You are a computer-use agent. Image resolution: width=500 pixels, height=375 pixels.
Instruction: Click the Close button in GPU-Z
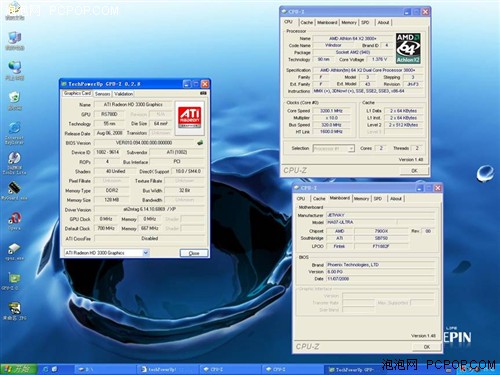click(x=194, y=253)
